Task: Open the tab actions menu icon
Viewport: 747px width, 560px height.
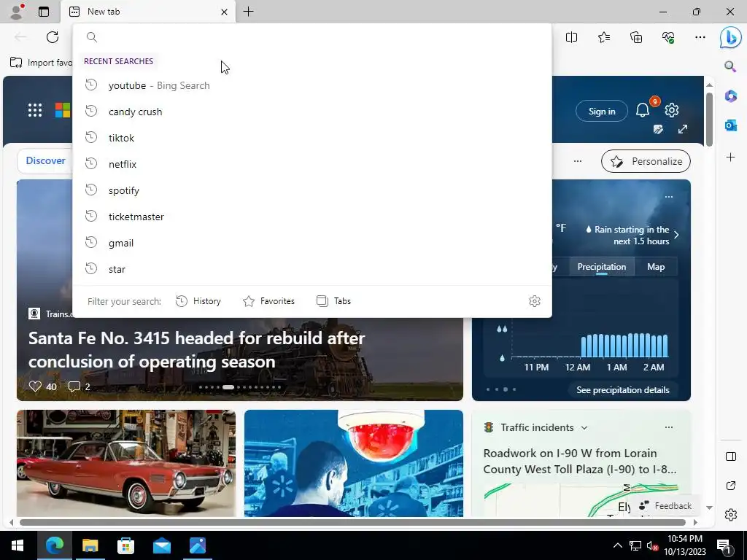Action: (44, 12)
